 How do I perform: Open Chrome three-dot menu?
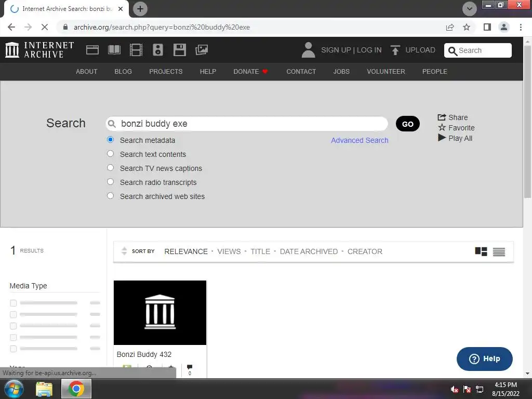pyautogui.click(x=521, y=27)
